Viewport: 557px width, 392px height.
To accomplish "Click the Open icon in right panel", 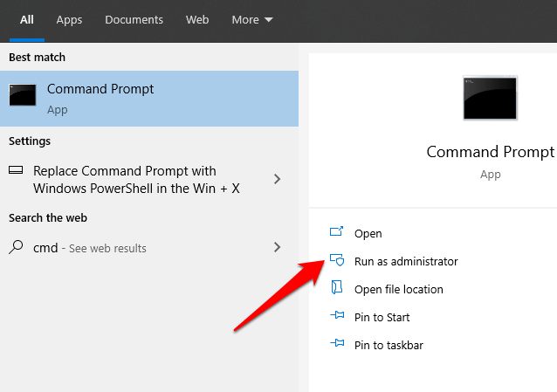I will 337,233.
